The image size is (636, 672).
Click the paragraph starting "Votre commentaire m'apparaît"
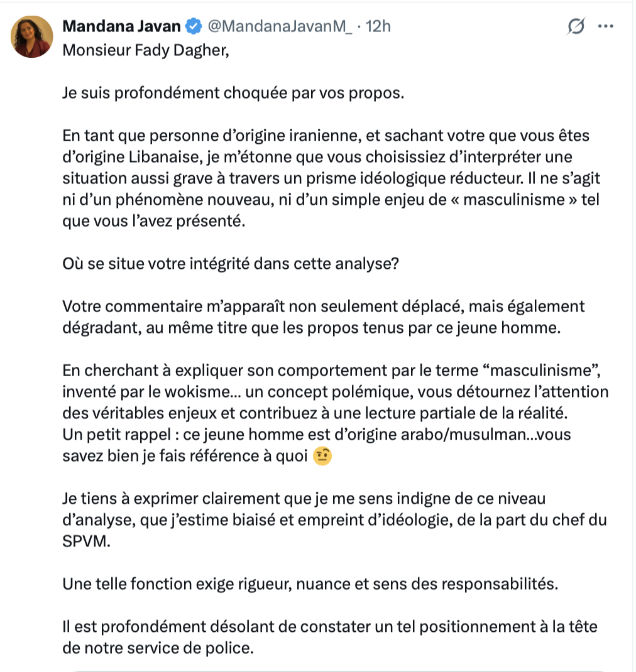click(324, 317)
